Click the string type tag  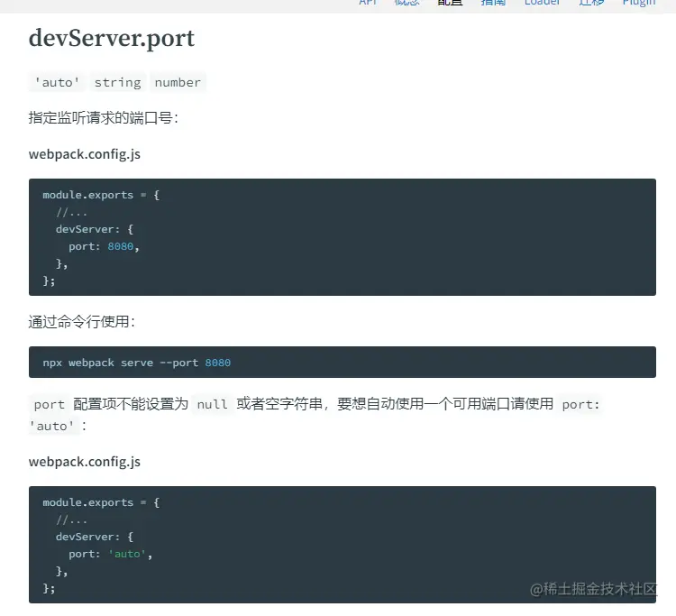coord(117,82)
